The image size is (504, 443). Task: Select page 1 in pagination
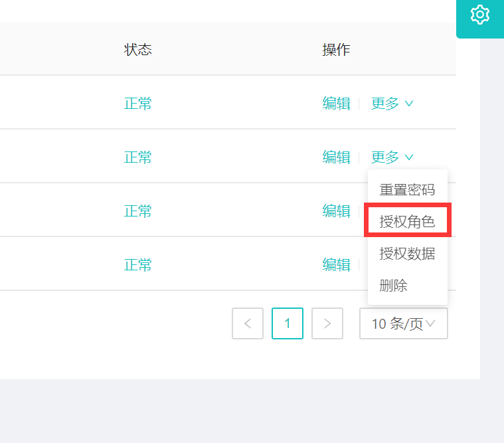[x=288, y=323]
